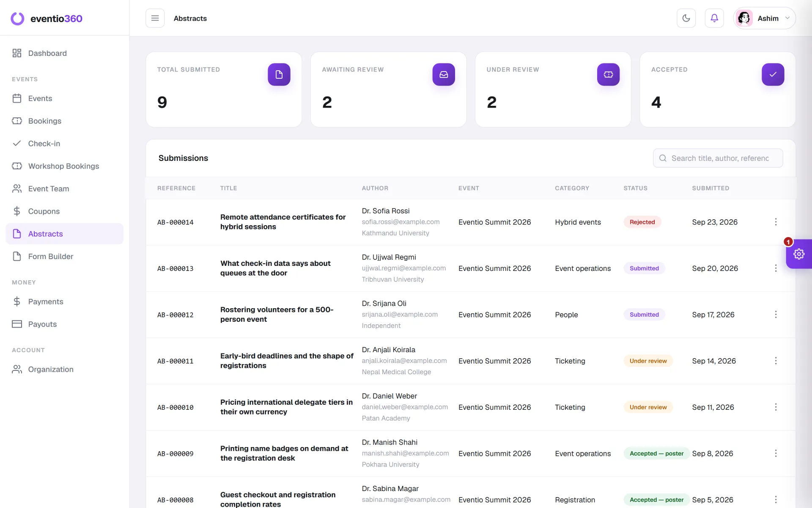Open 'Remote attendance certificates for hybrid sessions' title
Image resolution: width=812 pixels, height=508 pixels.
pyautogui.click(x=283, y=222)
